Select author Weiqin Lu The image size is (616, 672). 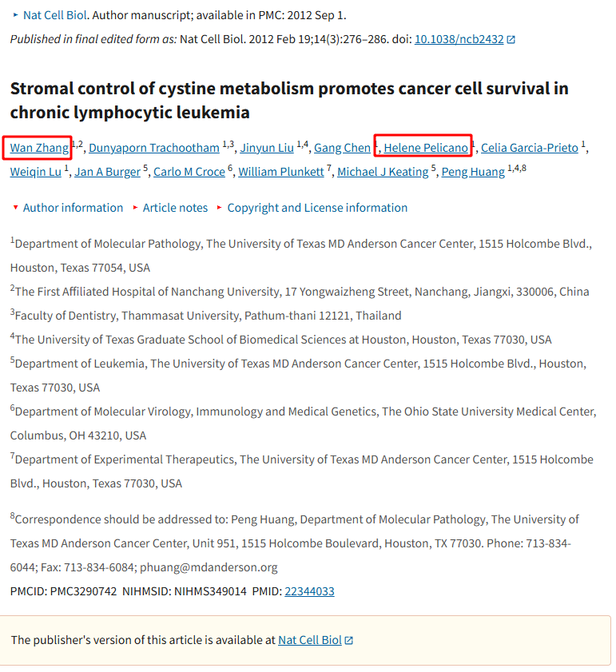36,172
